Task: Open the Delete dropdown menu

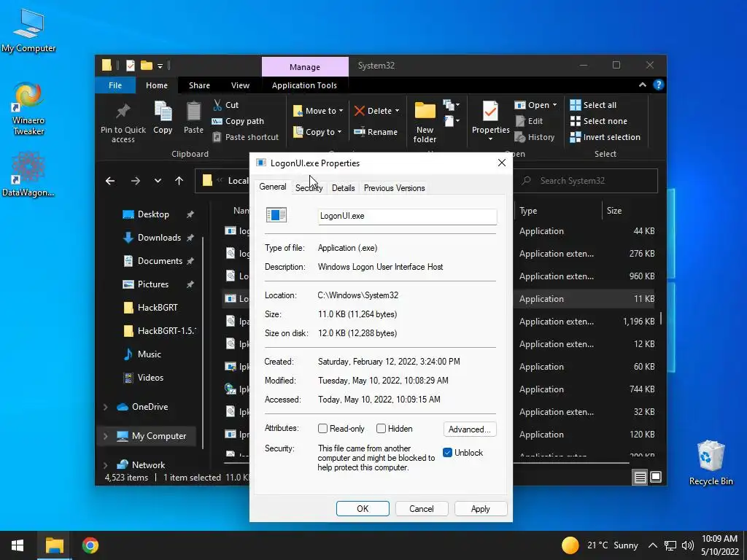Action: tap(397, 111)
